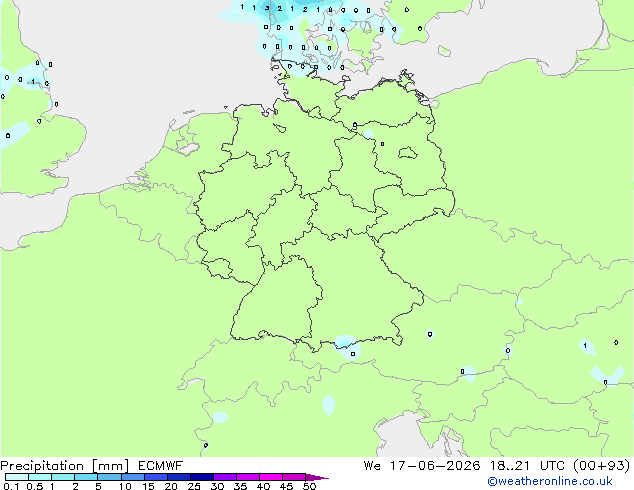This screenshot has width=634, height=490.
Task: Click the '0.5' legend scale value
Action: tap(34, 486)
